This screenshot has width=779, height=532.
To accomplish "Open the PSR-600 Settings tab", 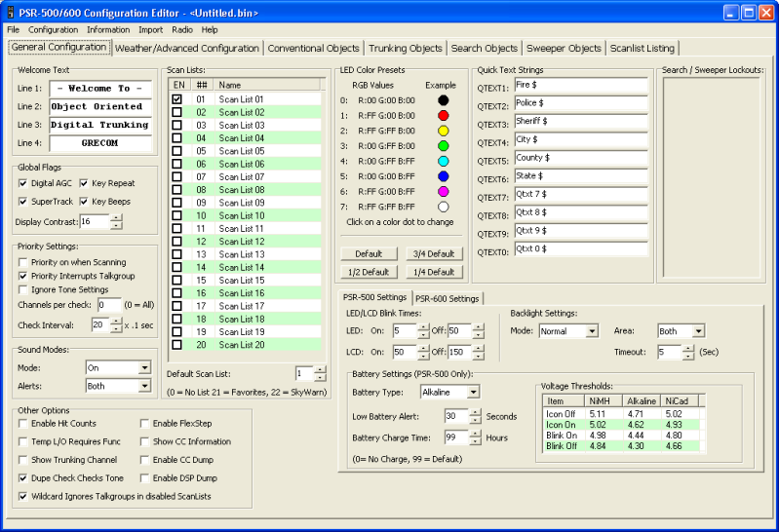I will coord(447,298).
